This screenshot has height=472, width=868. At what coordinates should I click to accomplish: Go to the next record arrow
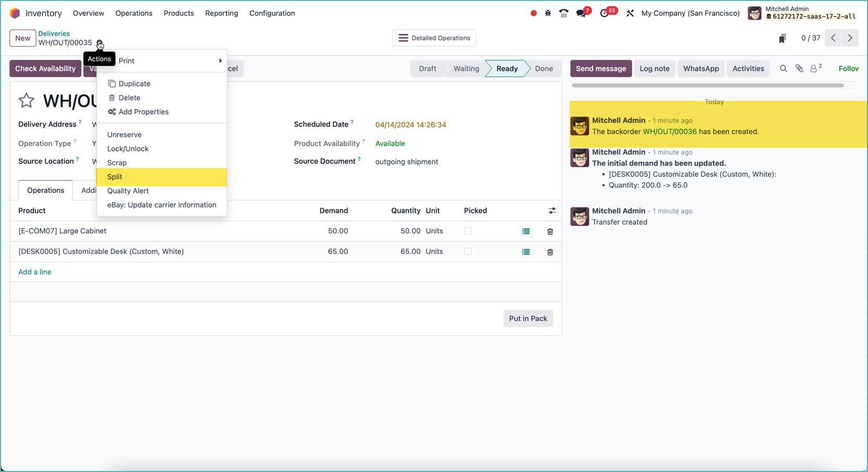click(850, 38)
